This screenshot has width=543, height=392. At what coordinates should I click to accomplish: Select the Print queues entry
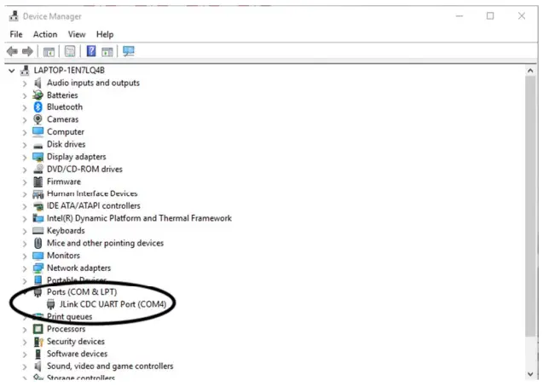70,316
